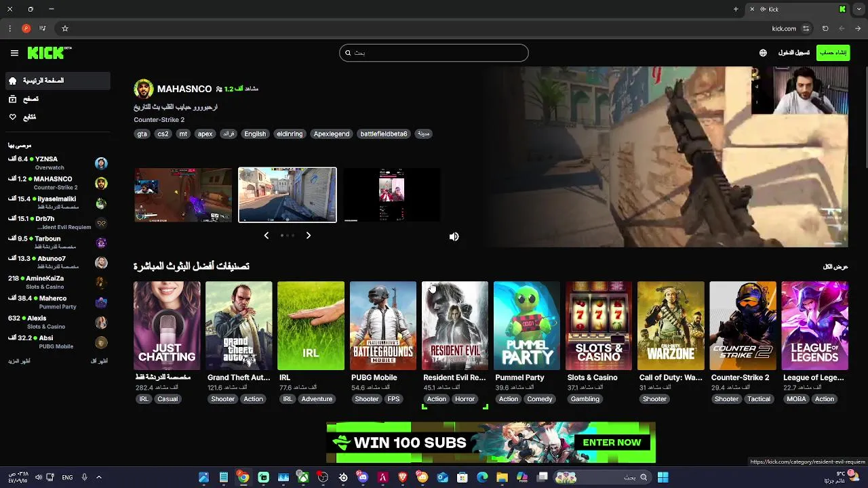Image resolution: width=868 pixels, height=488 pixels.
Task: Open the Just Chatting category card
Action: 167,326
